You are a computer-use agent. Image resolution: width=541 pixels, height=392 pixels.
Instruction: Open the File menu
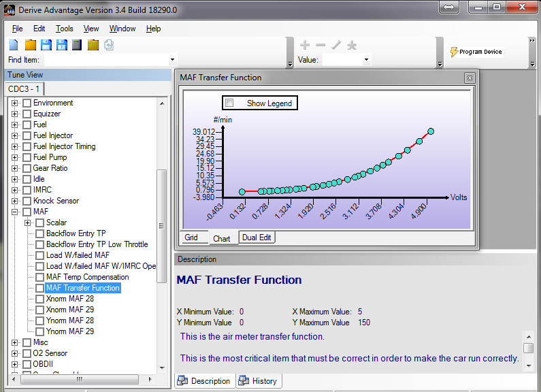point(17,29)
